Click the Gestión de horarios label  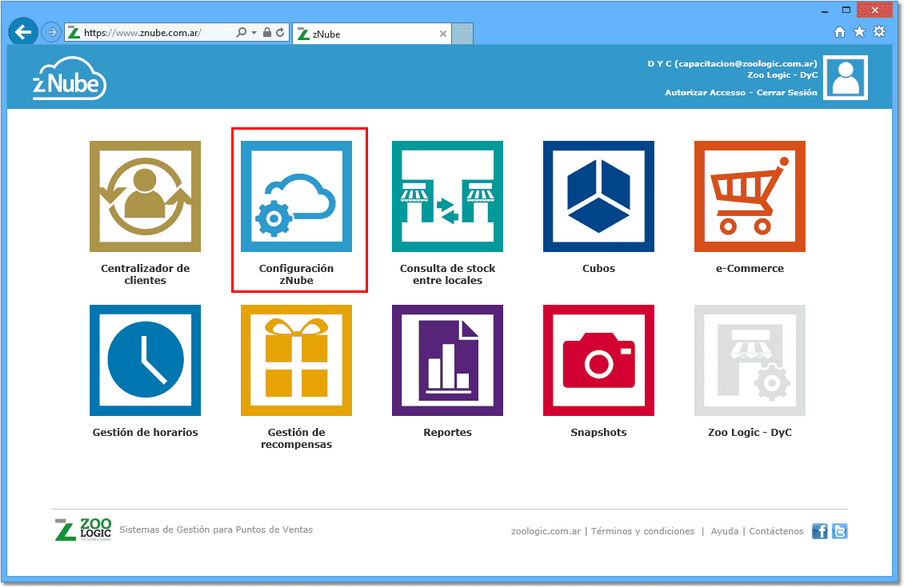click(x=145, y=432)
